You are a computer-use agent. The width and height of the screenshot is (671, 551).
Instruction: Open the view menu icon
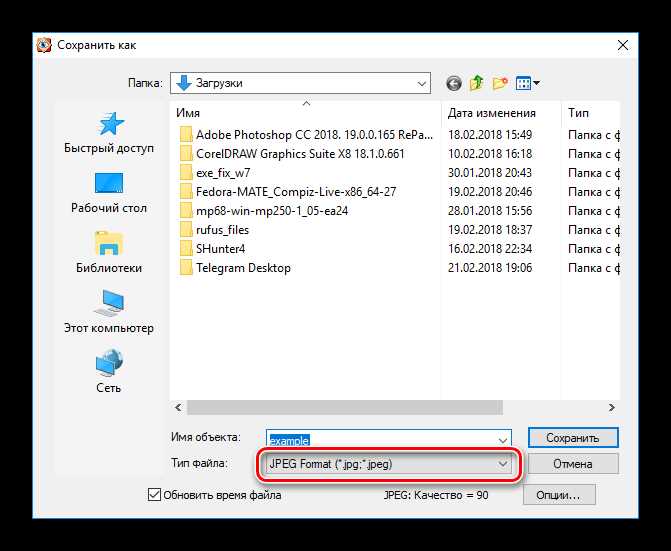tap(528, 83)
